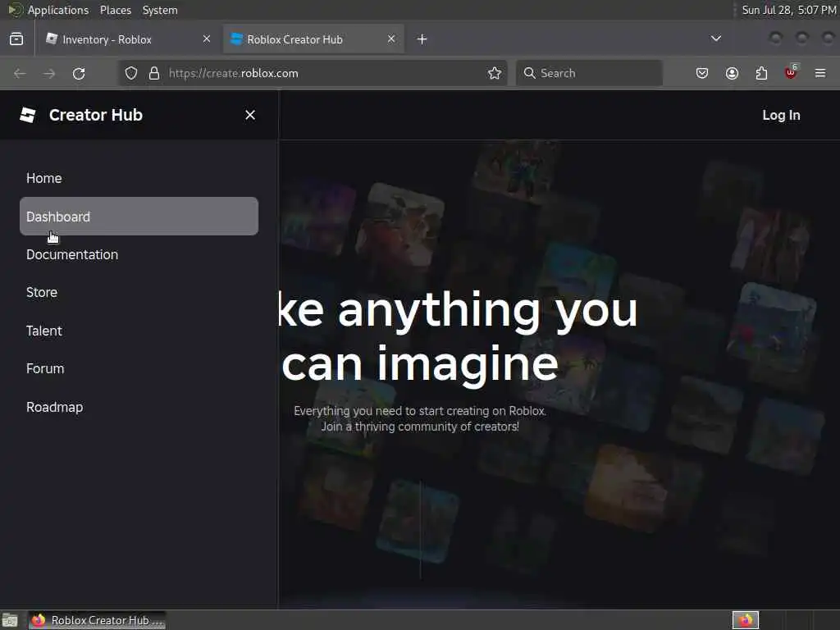
Task: Open the Applications menu
Action: pos(58,10)
